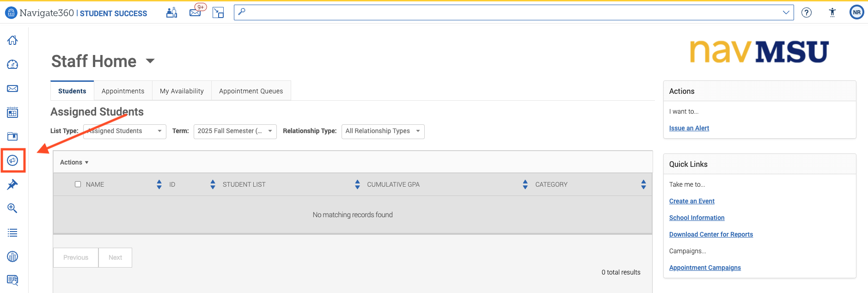Click the 0 total results text
868x293 pixels.
point(621,272)
